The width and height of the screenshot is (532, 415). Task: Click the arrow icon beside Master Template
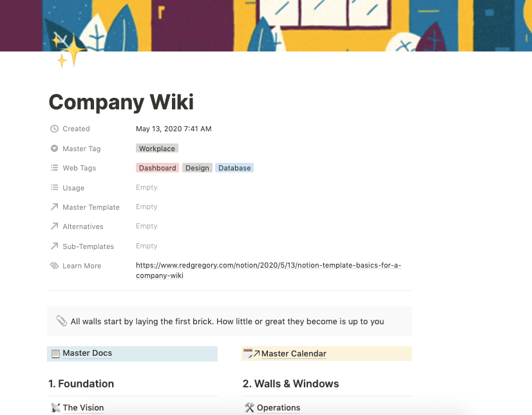pyautogui.click(x=54, y=207)
